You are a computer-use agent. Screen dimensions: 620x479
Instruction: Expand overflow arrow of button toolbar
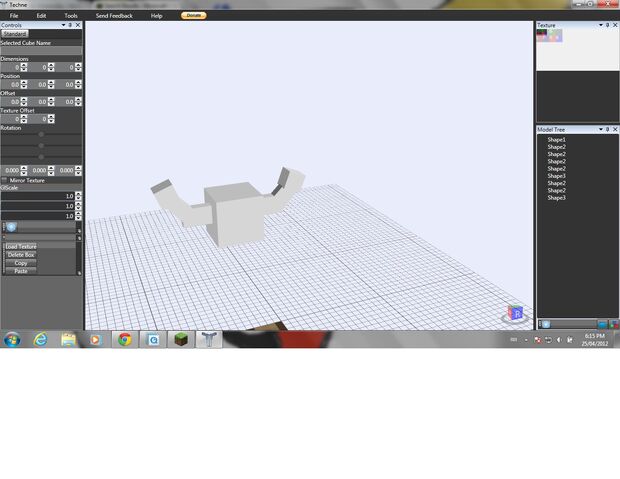point(79,273)
